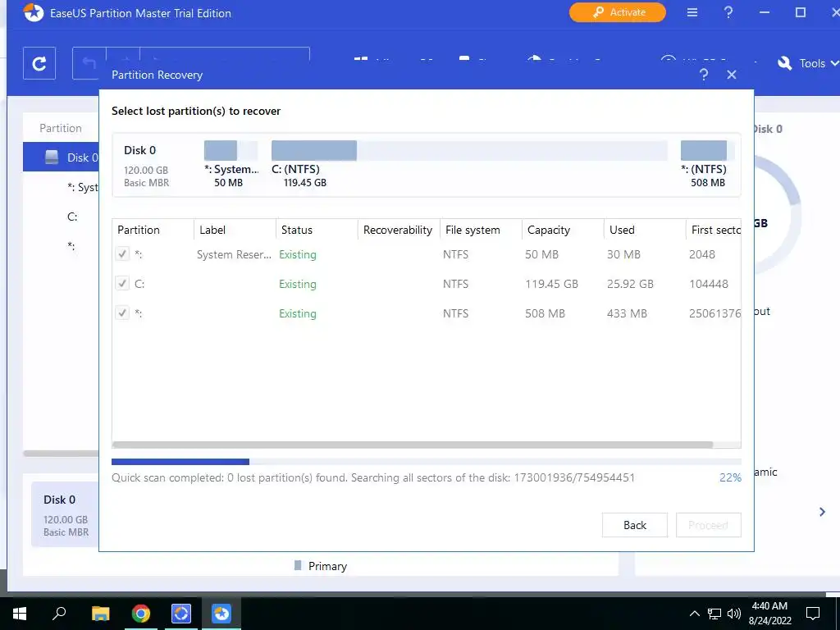840x630 pixels.
Task: Click Partition Recovery dialog help icon
Action: coord(704,75)
